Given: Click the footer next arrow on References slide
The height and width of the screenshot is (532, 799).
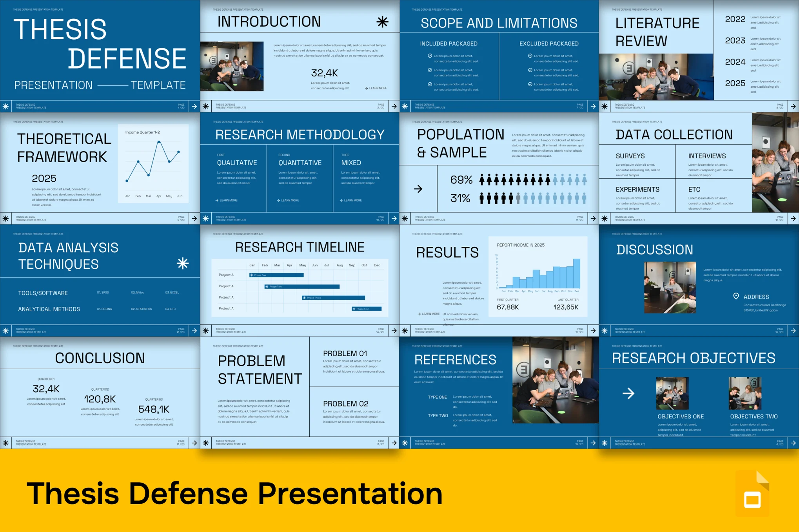Looking at the screenshot, I should (593, 443).
